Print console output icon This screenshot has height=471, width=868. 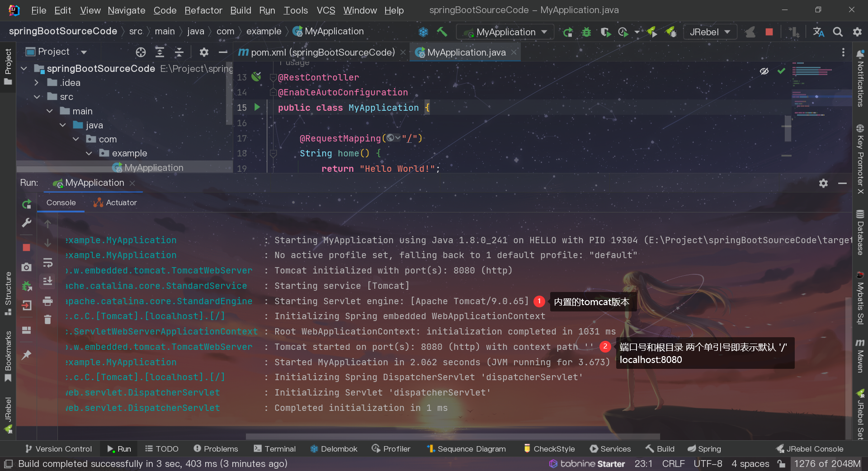click(47, 301)
